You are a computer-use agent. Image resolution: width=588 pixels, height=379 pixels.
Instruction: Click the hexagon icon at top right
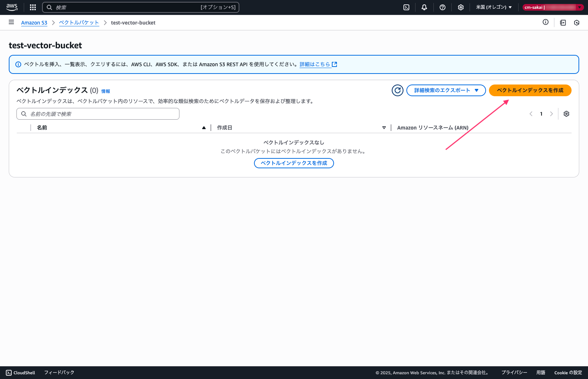[x=577, y=23]
